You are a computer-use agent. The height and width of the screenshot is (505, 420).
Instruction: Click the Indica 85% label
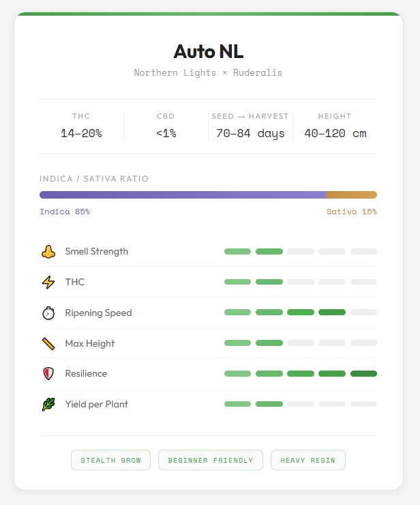coord(65,212)
